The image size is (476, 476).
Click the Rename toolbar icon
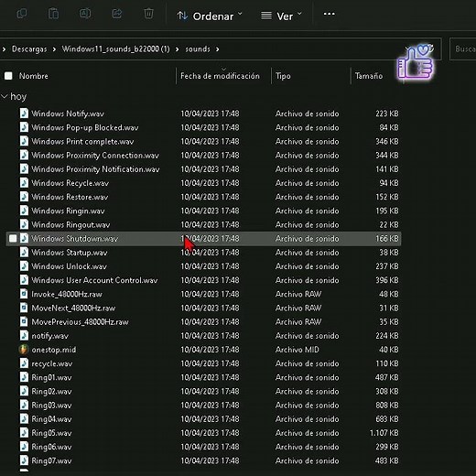pyautogui.click(x=85, y=14)
